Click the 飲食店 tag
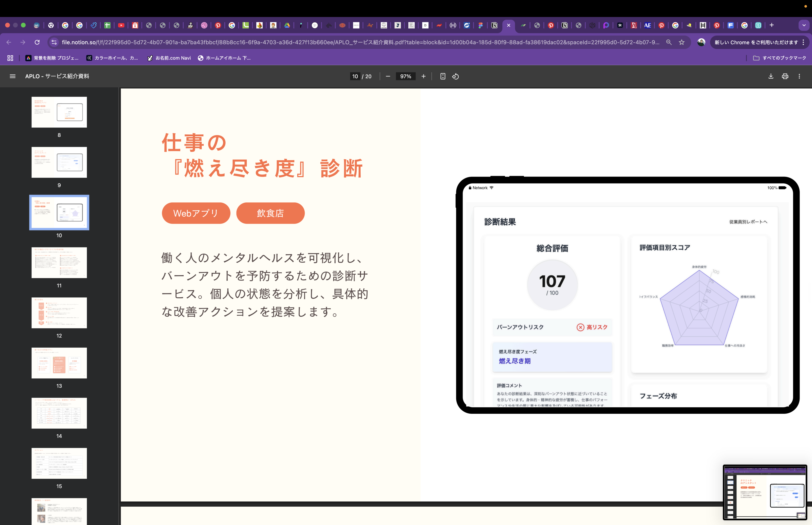Image resolution: width=812 pixels, height=525 pixels. [x=270, y=213]
